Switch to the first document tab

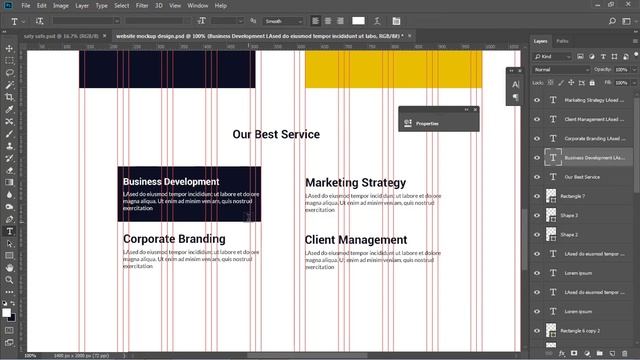(61, 36)
